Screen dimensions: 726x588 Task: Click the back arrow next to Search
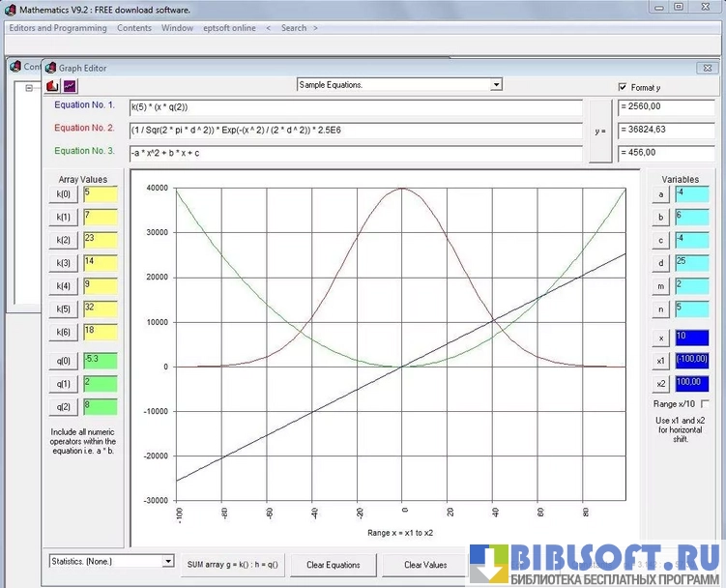(268, 28)
